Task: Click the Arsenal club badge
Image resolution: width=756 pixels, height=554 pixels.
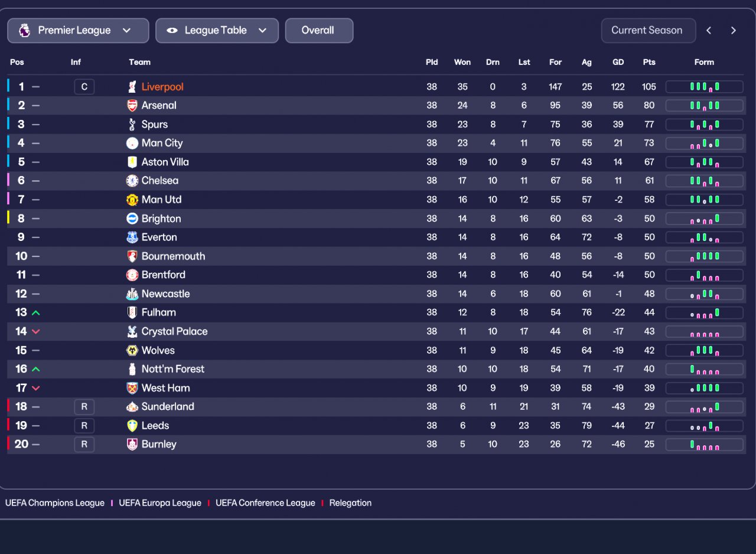Action: tap(132, 106)
